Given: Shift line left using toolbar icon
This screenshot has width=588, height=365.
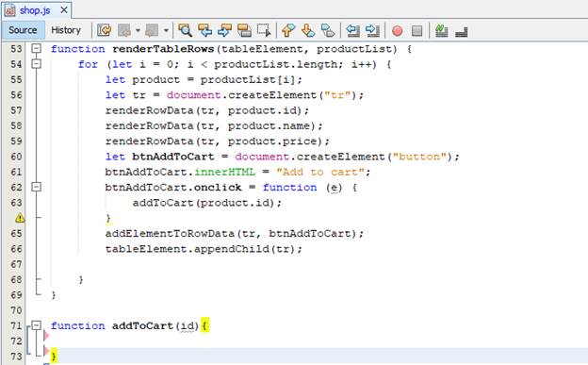Looking at the screenshot, I should (x=352, y=30).
